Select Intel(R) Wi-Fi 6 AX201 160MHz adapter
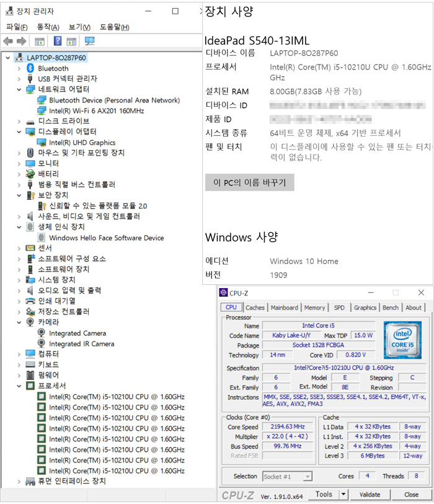Viewport: 434px width, 504px height. [96, 110]
